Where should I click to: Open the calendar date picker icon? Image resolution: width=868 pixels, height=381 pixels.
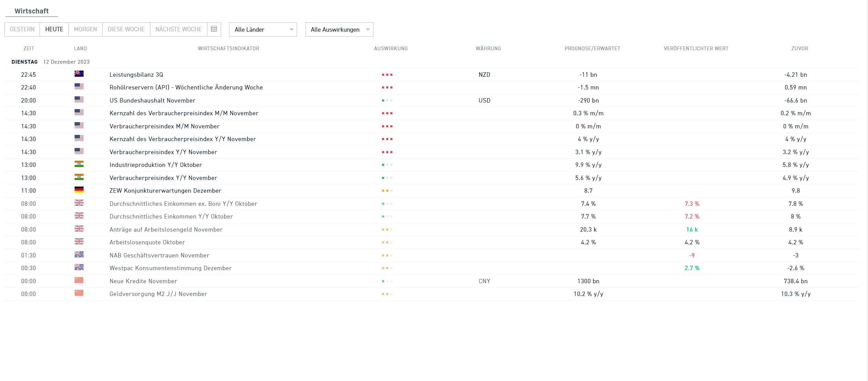point(214,29)
